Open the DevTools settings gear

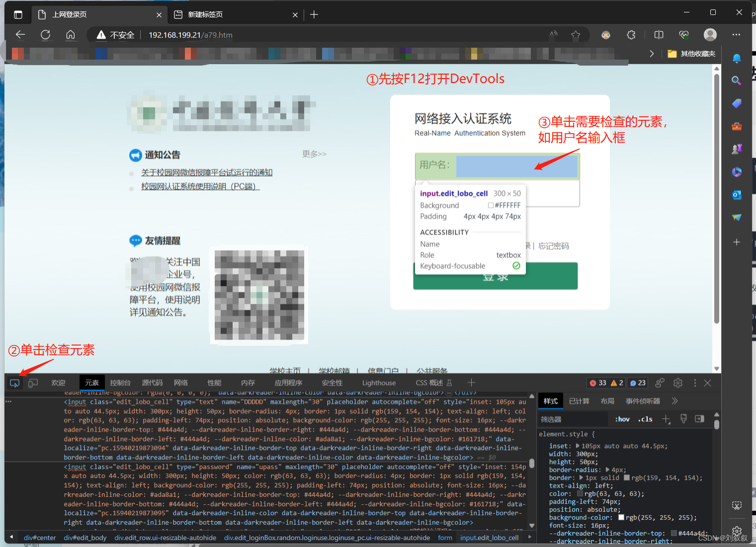pos(678,383)
